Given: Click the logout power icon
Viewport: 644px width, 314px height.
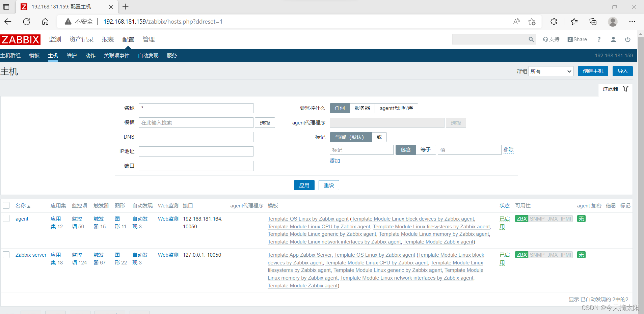Looking at the screenshot, I should tap(628, 39).
